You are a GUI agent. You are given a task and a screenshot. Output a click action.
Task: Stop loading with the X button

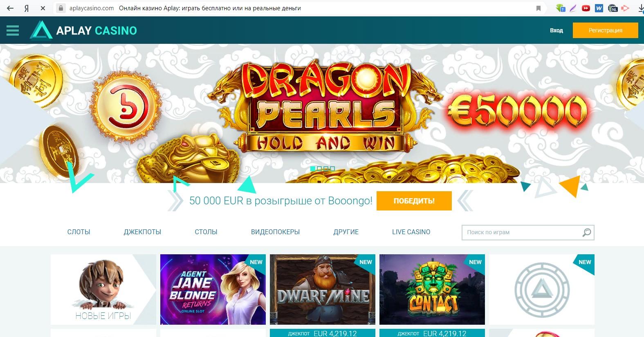pos(43,8)
